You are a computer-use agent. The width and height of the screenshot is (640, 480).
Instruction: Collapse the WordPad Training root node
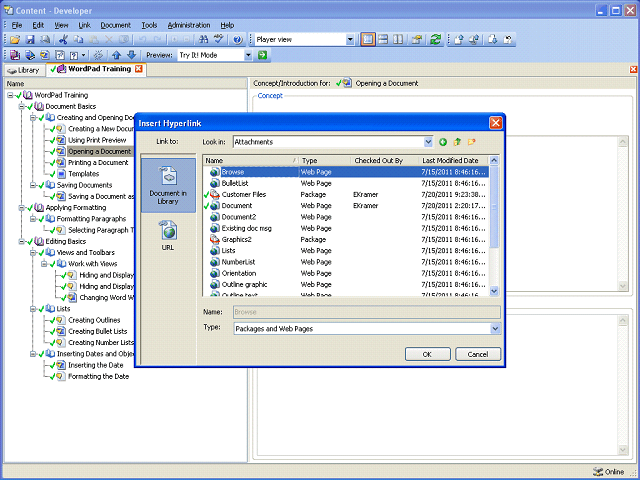click(x=11, y=95)
